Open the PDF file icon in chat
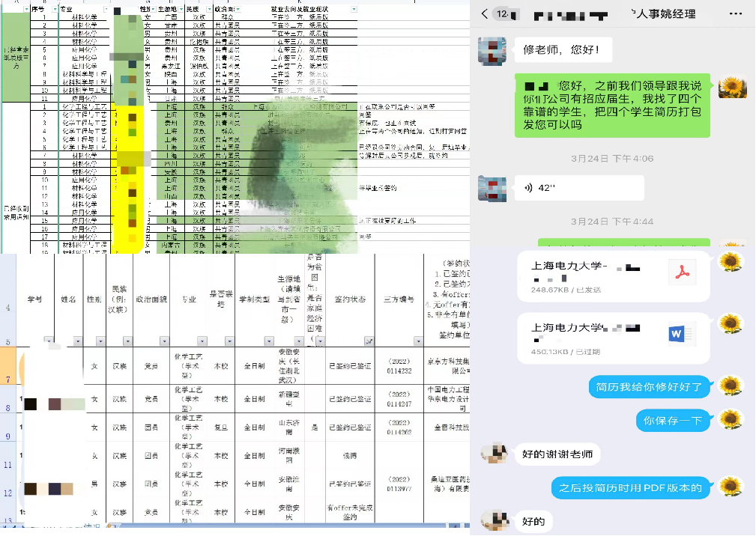Screen dimensions: 756x536 [x=683, y=272]
